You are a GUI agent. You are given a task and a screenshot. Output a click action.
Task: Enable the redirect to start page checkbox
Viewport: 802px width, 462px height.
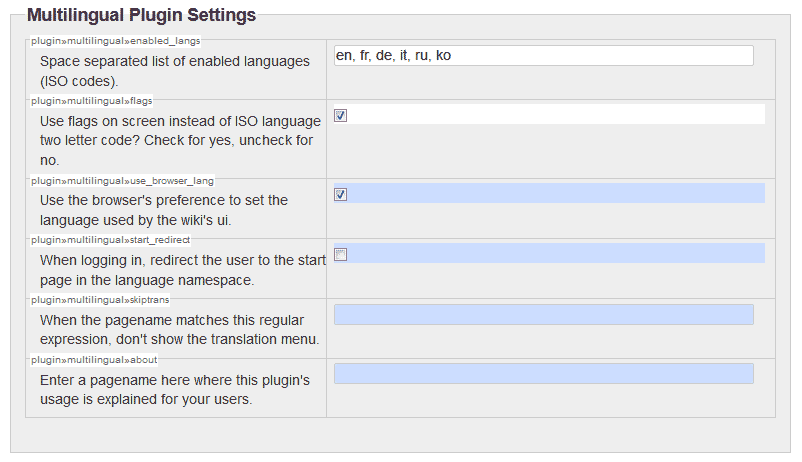[341, 254]
